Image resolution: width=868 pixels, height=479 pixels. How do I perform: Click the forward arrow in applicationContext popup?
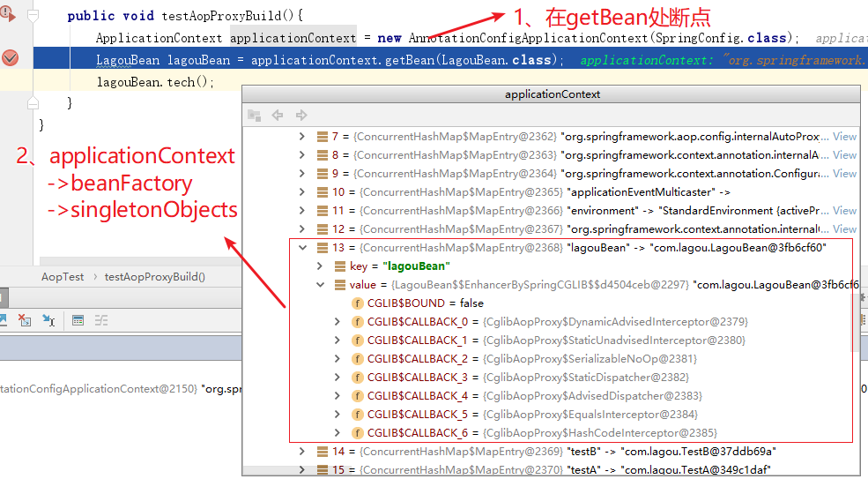301,116
